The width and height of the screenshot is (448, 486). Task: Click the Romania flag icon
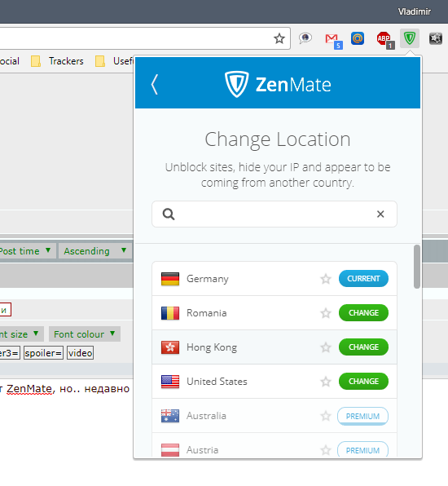170,313
